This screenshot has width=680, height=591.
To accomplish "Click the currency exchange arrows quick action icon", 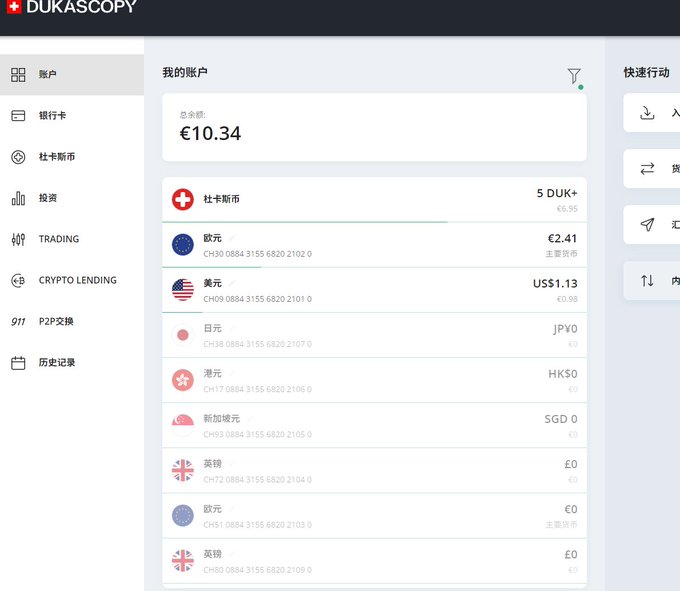I will point(647,169).
